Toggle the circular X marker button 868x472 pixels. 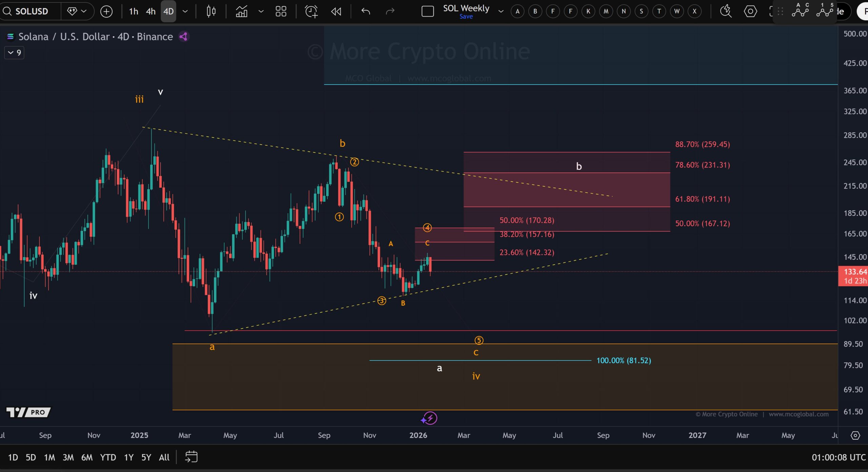(x=695, y=11)
